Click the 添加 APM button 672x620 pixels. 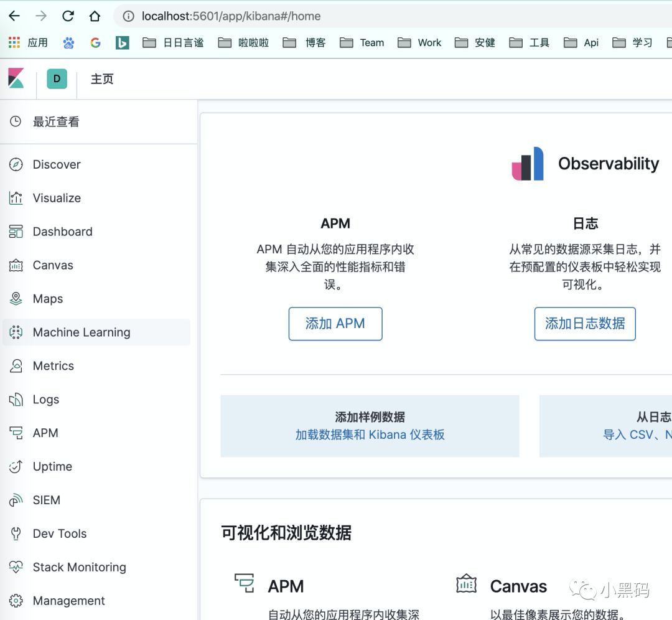[x=335, y=324]
